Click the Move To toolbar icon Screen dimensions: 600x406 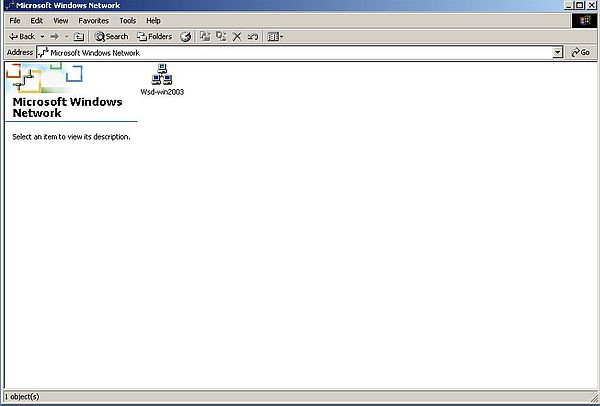205,36
